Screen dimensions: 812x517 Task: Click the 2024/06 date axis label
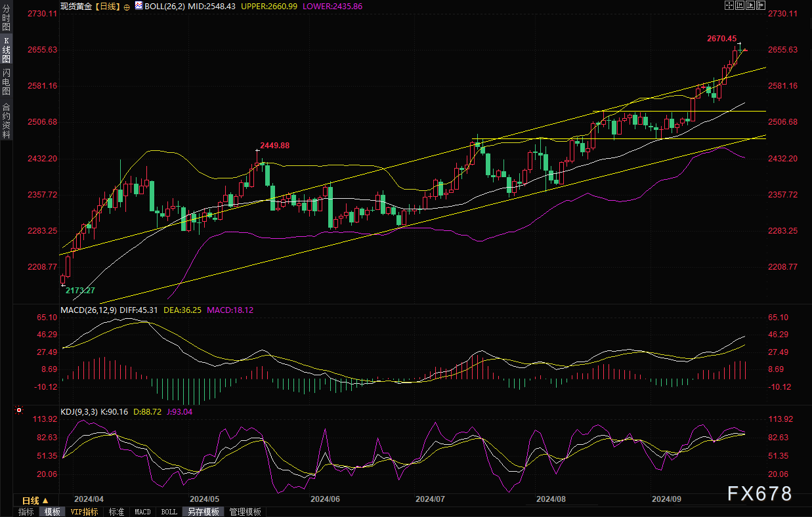[x=325, y=499]
